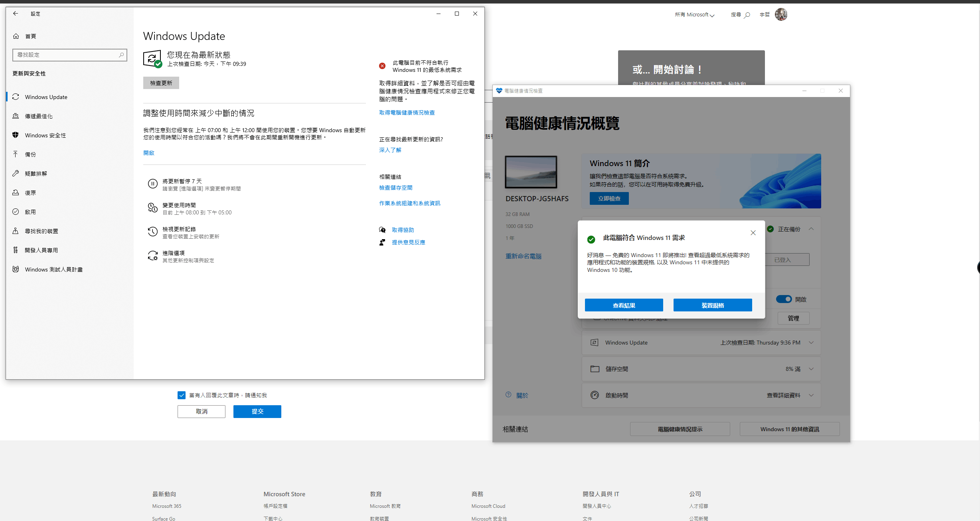Viewport: 980px width, 521px height.
Task: Click the view update history clock icon
Action: 152,232
